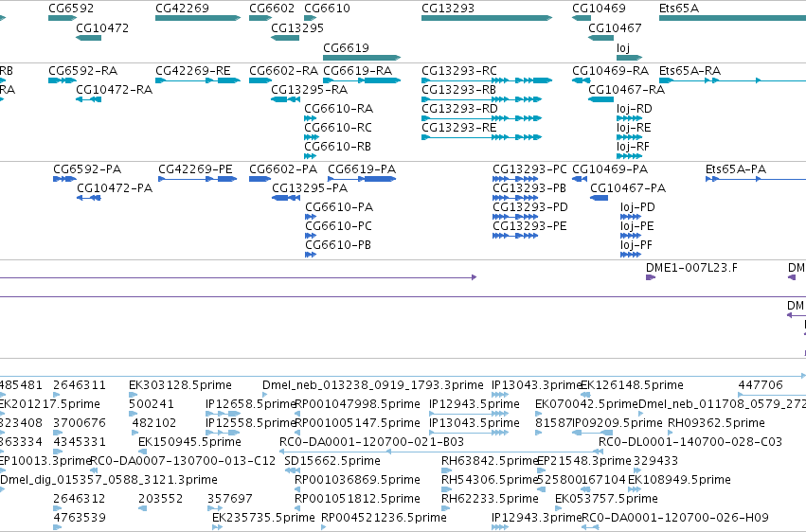
Task: Select transcript CG13293-RE
Action: (x=459, y=128)
